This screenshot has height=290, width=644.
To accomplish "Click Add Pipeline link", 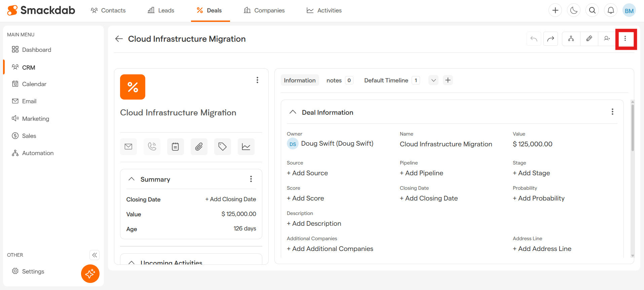I will (421, 173).
